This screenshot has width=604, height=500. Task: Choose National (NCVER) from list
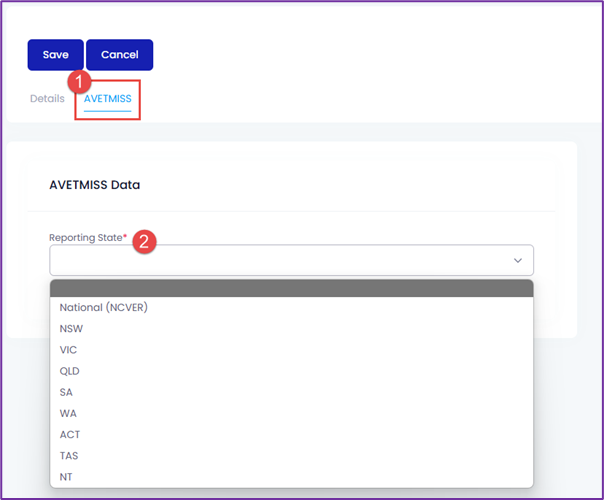click(292, 307)
